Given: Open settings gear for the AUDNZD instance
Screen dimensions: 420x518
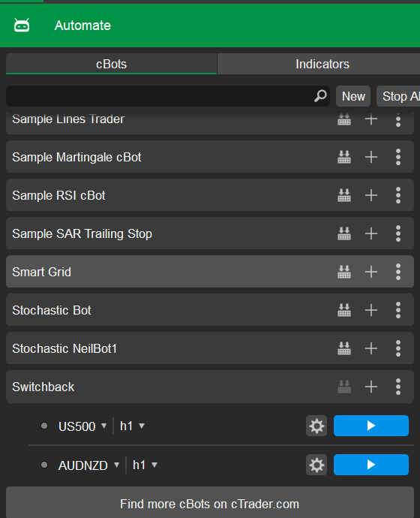Looking at the screenshot, I should click(316, 465).
